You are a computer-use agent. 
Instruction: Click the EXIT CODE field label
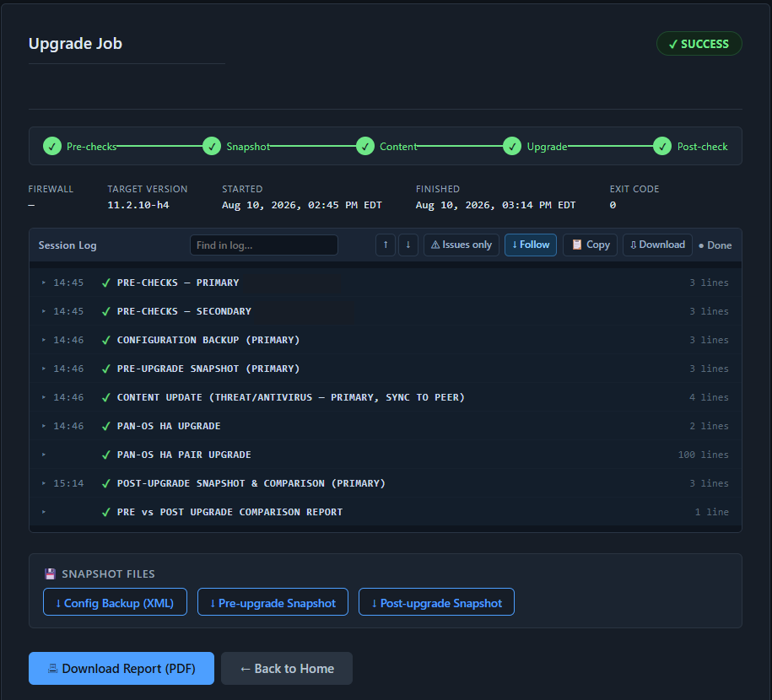634,189
